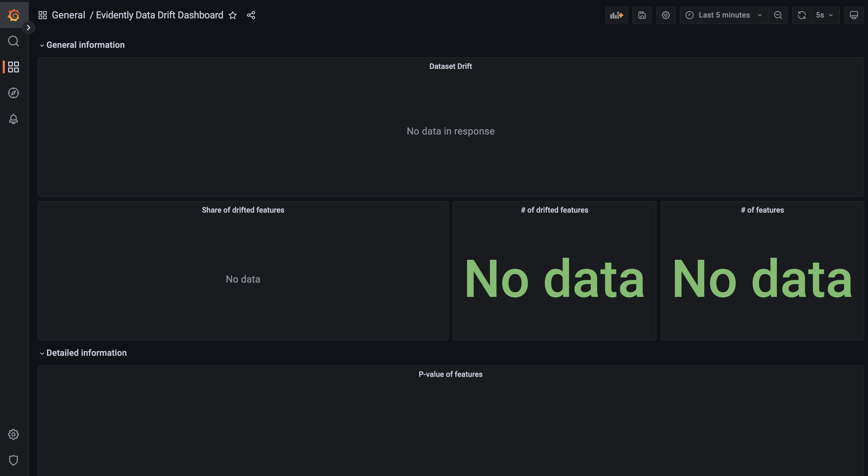This screenshot has width=868, height=476.
Task: Add a new panel
Action: (617, 15)
